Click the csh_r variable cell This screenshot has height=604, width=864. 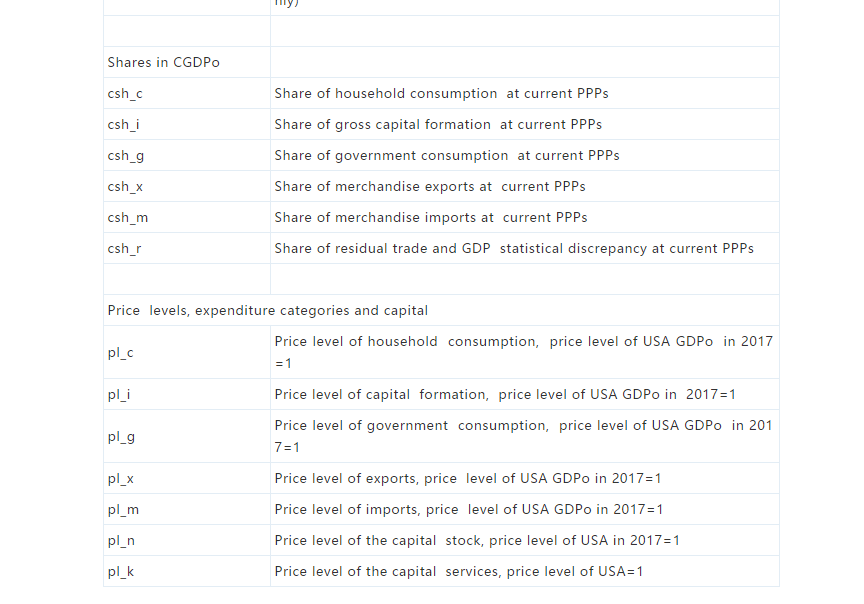point(125,248)
